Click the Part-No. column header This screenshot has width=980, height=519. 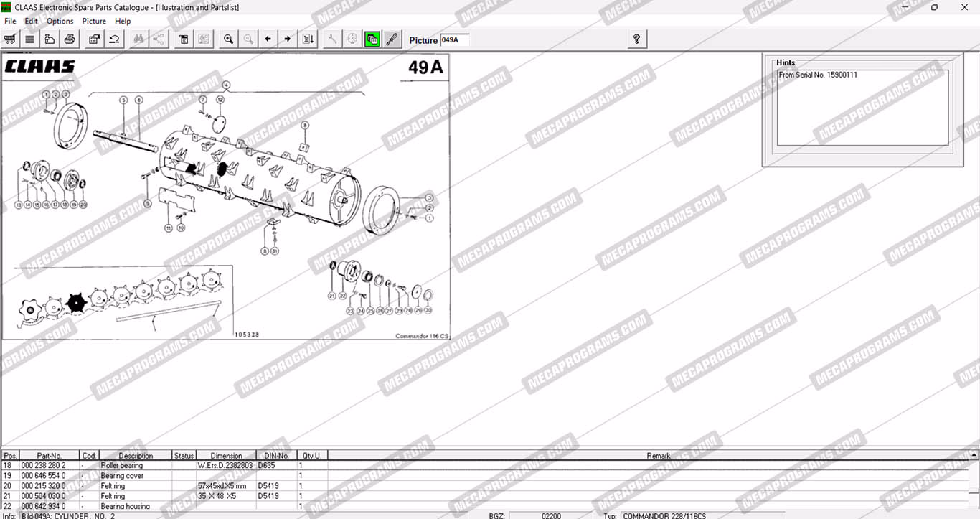pyautogui.click(x=49, y=456)
